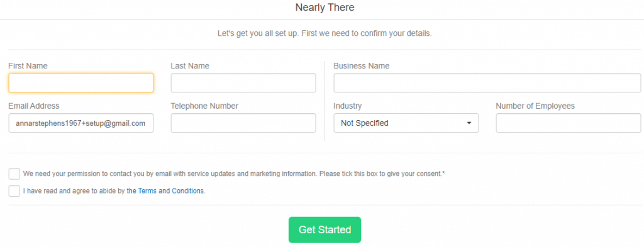
Task: Check the agree to Terms checkbox
Action: (x=14, y=191)
